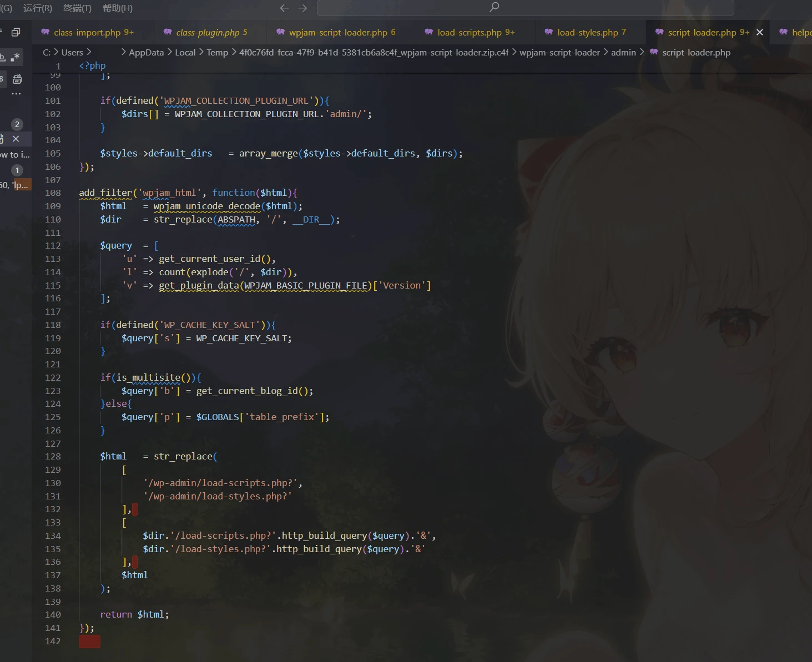Open the admin breadcrumb dropdown
Screen dimensions: 812x662
pyautogui.click(x=623, y=52)
